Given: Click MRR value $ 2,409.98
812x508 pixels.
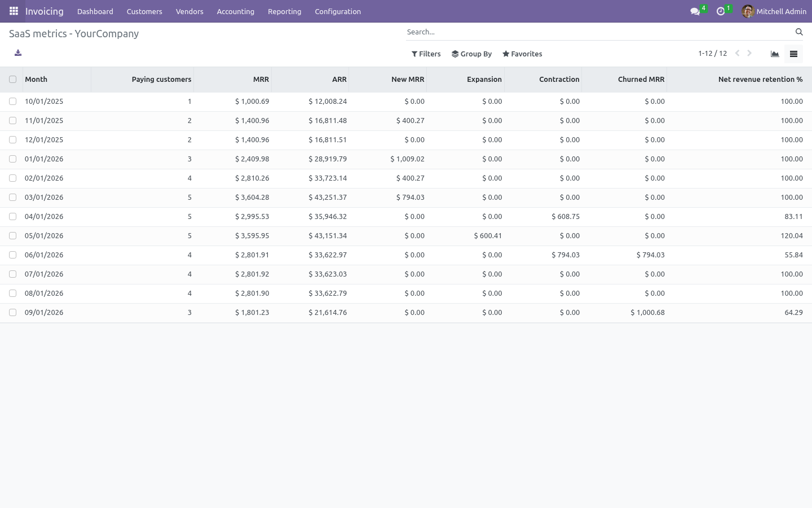Looking at the screenshot, I should tap(252, 159).
